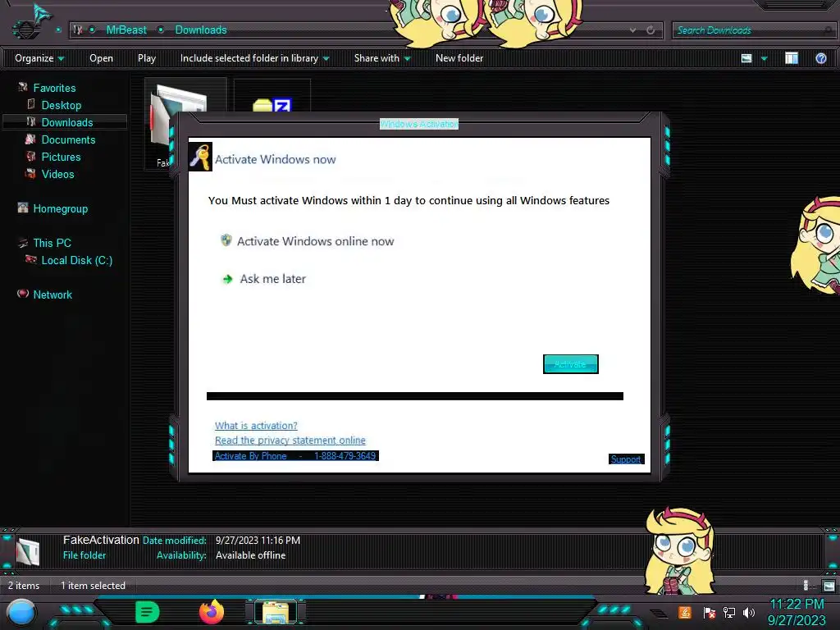Open the What is activation? link
Viewport: 840px width, 630px height.
(x=256, y=426)
